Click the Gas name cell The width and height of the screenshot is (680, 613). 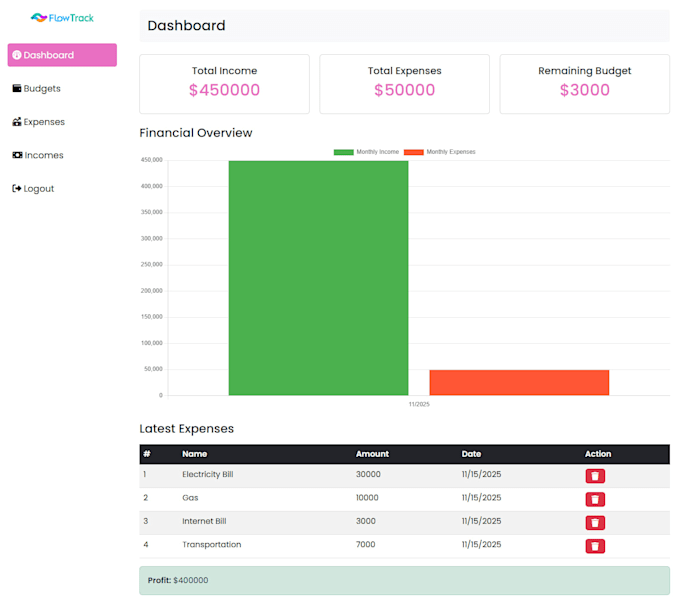pyautogui.click(x=190, y=498)
